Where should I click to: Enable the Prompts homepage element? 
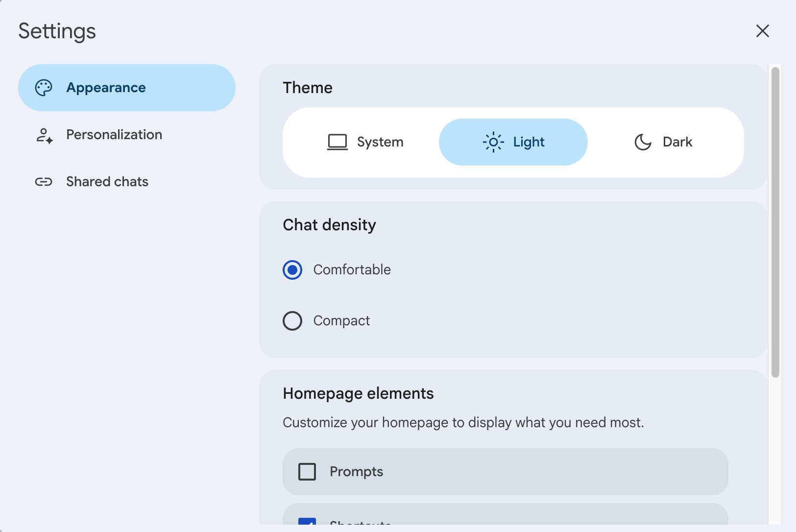click(x=307, y=471)
